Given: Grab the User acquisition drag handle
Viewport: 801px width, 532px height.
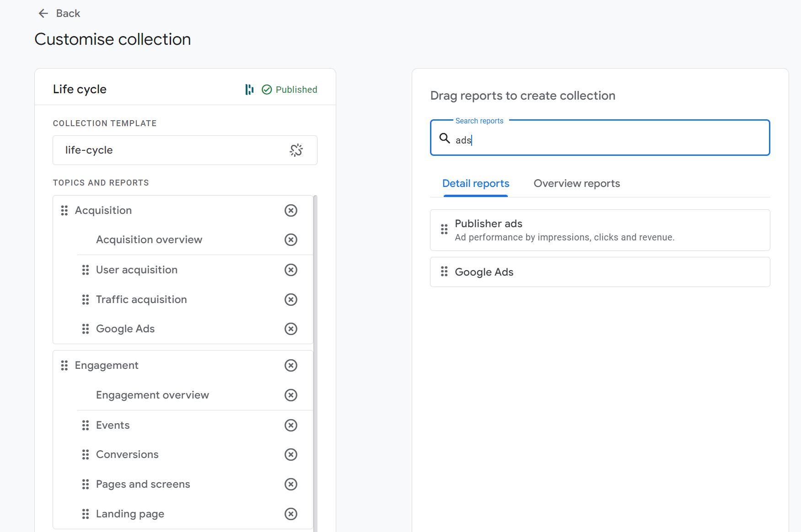Looking at the screenshot, I should (86, 270).
